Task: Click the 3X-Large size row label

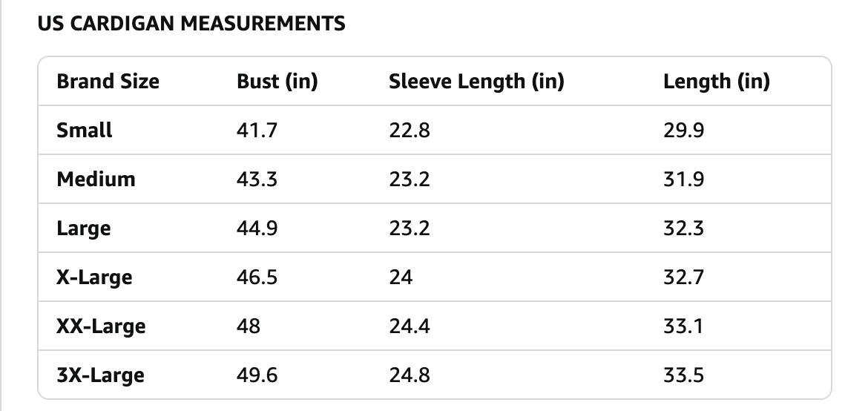Action: coord(100,375)
